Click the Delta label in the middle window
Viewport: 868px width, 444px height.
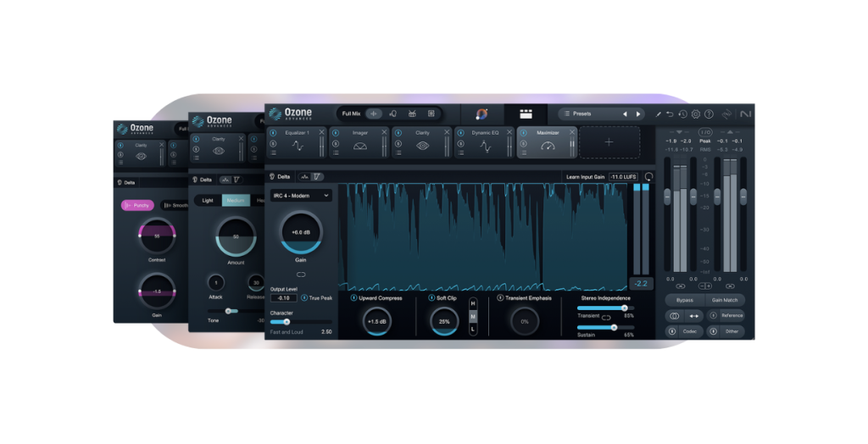coord(206,180)
